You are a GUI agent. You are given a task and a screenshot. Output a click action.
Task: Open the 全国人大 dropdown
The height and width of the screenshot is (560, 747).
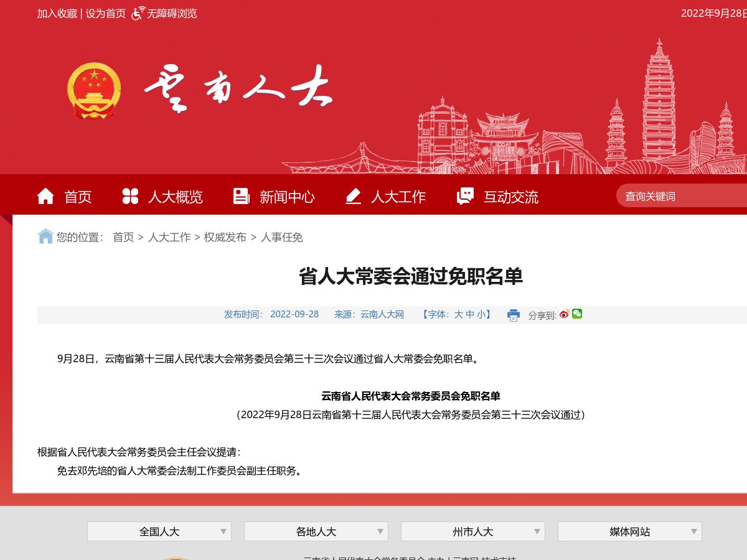(x=159, y=531)
